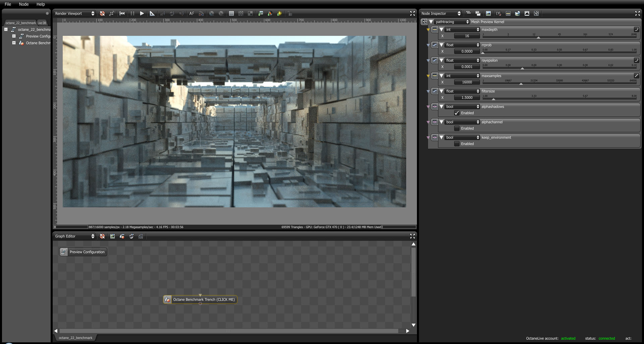Viewport: 644px width, 344px height.
Task: Start rendering with the play button
Action: coord(142,13)
